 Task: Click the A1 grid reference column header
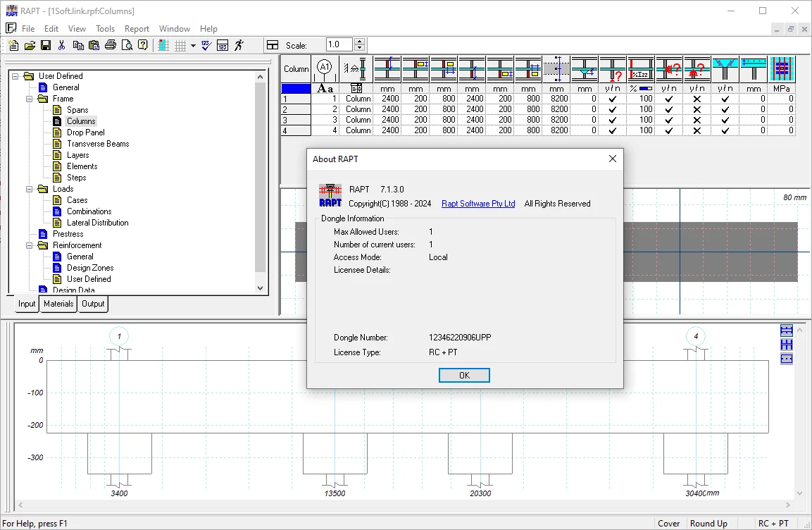[325, 69]
